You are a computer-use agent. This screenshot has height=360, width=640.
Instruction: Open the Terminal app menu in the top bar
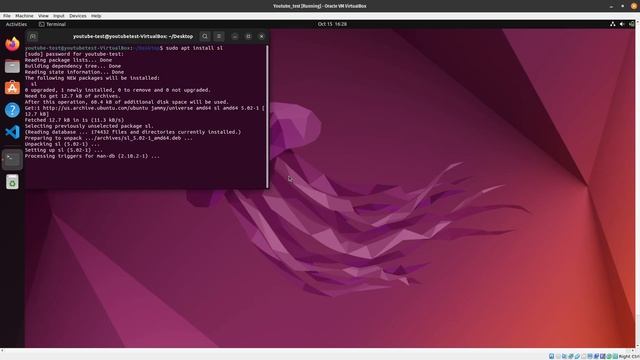(52, 24)
